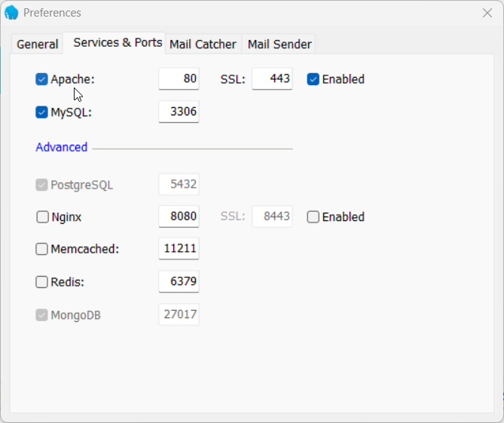Disable the MySQL service checkbox
This screenshot has width=504, height=423.
(42, 112)
